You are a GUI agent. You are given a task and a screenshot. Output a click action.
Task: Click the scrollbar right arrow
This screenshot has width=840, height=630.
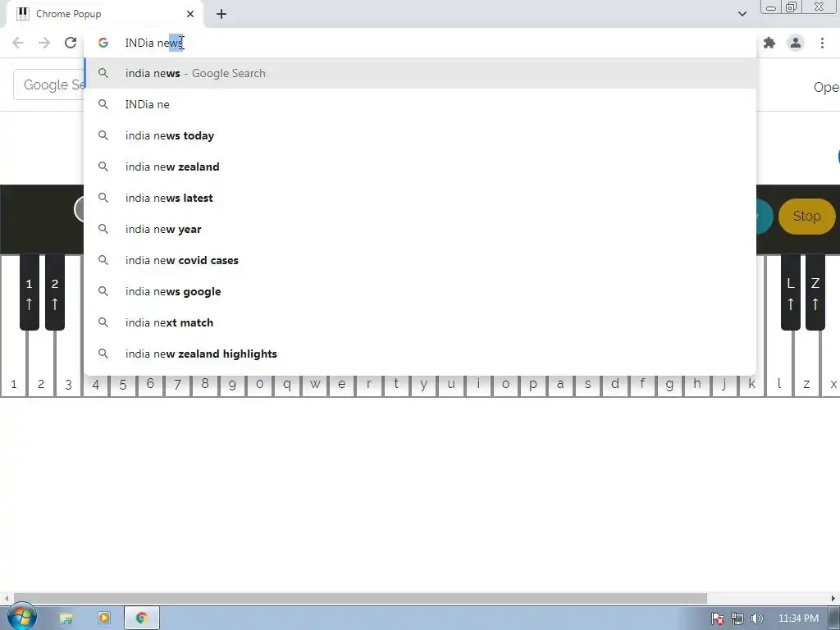point(833,598)
